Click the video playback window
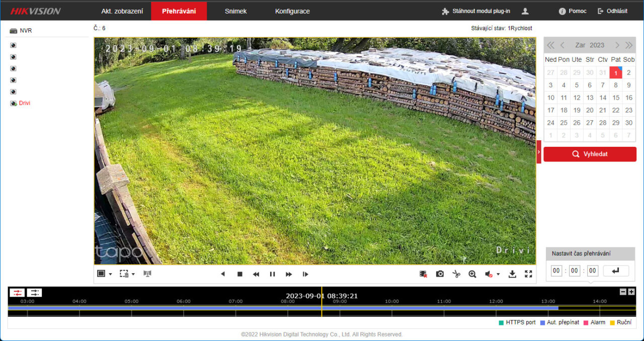Screen dimensions: 644x341 coord(315,151)
